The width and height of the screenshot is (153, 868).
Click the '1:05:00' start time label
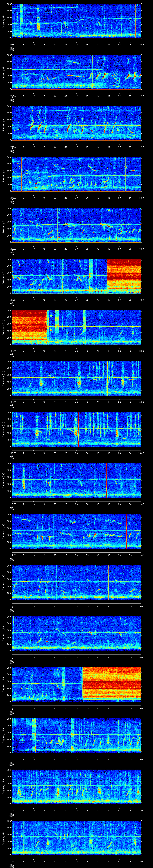pyautogui.click(x=12, y=249)
